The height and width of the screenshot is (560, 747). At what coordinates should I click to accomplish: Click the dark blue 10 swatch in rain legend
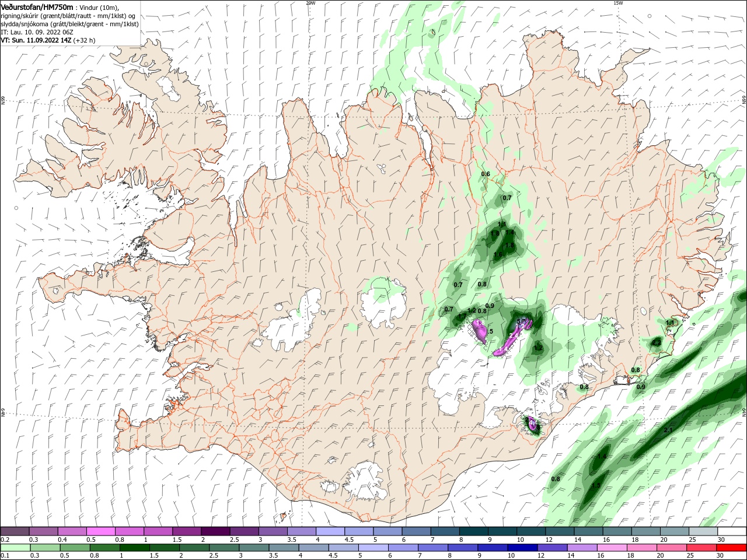coord(521,548)
